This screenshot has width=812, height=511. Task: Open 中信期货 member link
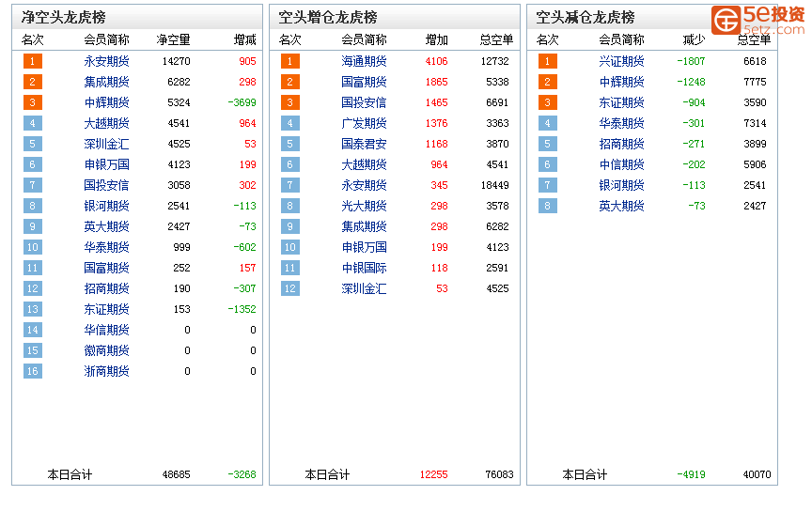click(x=621, y=164)
